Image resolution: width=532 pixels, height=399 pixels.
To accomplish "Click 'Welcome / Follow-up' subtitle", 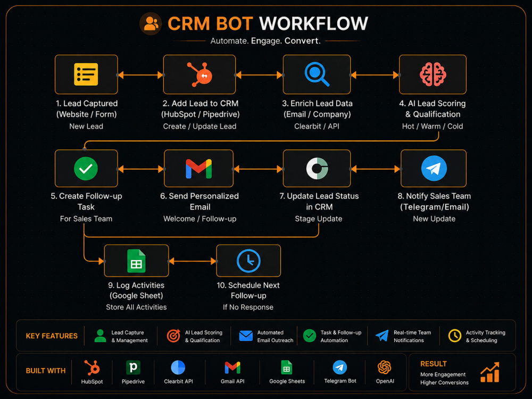I will coord(199,219).
